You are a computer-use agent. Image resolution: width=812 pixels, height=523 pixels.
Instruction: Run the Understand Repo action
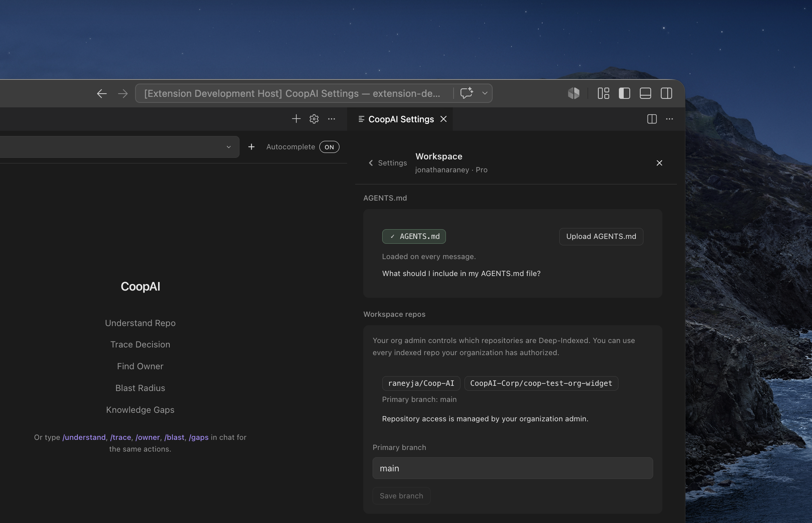(x=140, y=323)
